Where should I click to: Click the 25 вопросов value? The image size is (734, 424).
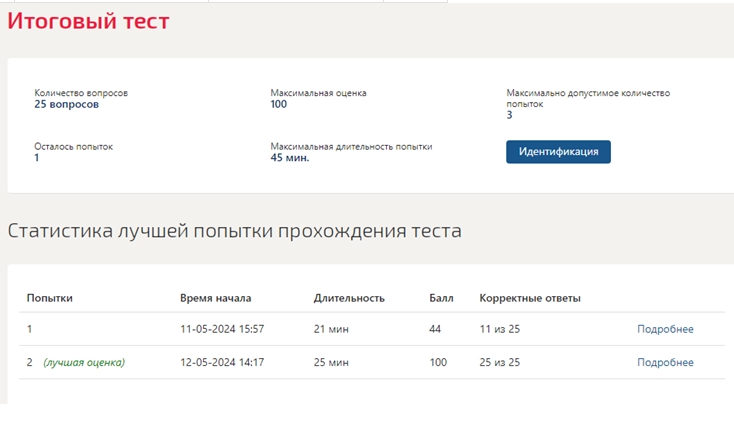click(66, 104)
